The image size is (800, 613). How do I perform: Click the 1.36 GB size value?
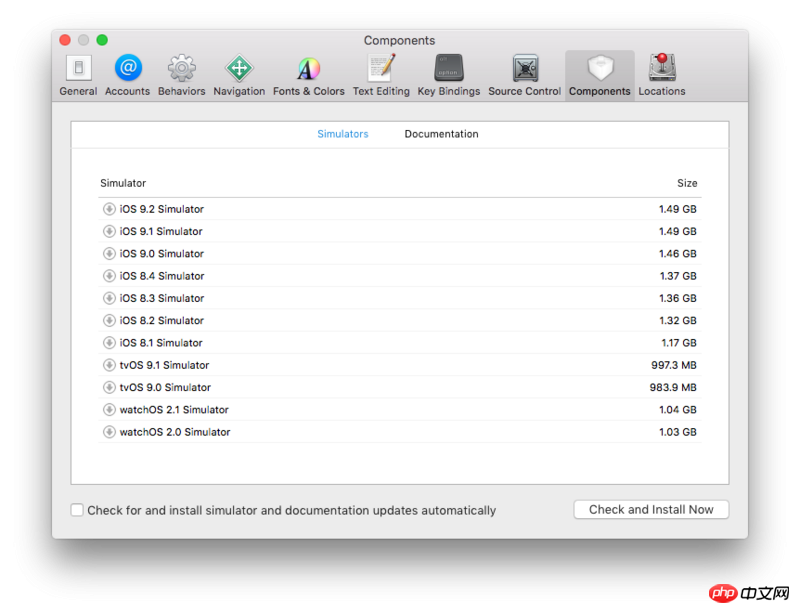tap(678, 298)
